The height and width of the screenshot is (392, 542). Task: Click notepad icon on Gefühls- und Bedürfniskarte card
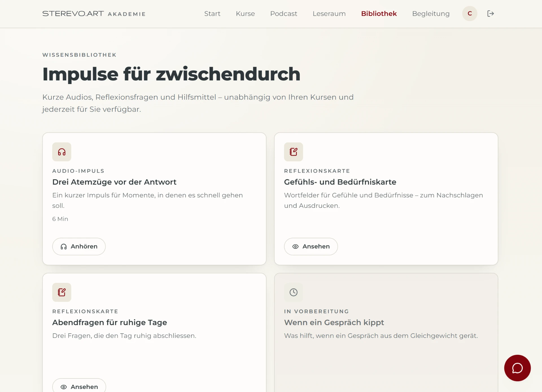pos(294,152)
